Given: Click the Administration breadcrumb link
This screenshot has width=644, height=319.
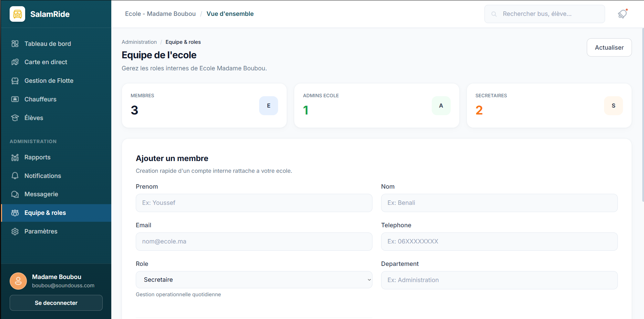Looking at the screenshot, I should pos(139,42).
